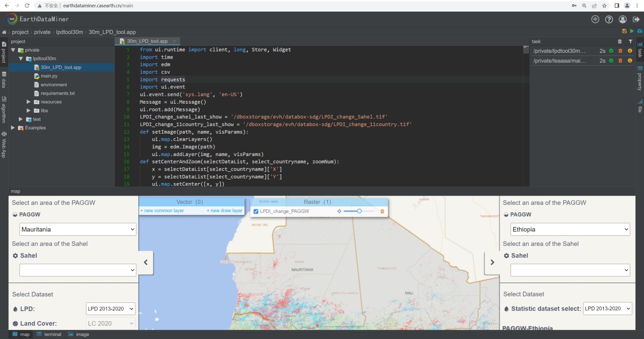Adjust the raster layer opacity slider
The width and height of the screenshot is (644, 339).
359,211
